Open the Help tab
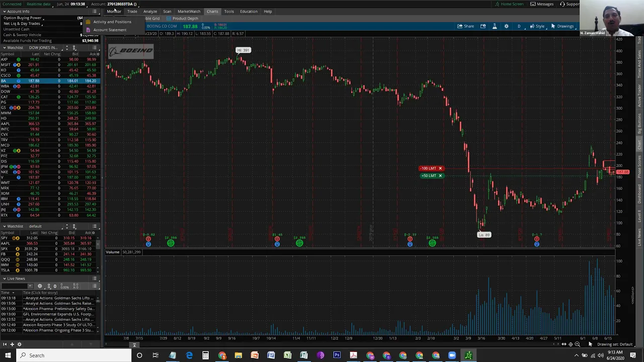Screen dimensions: 644x362 tap(268, 11)
